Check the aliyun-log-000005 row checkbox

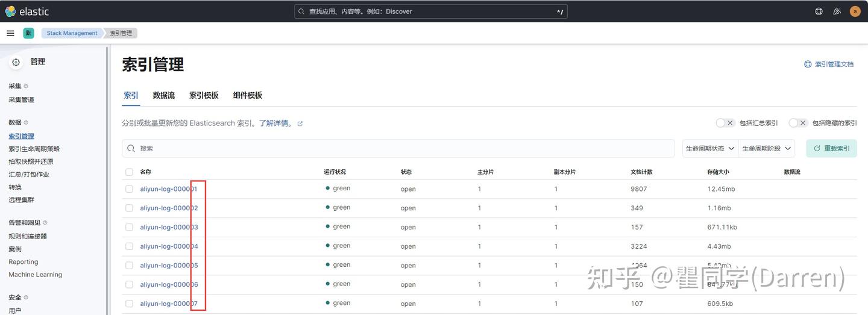[x=129, y=266]
